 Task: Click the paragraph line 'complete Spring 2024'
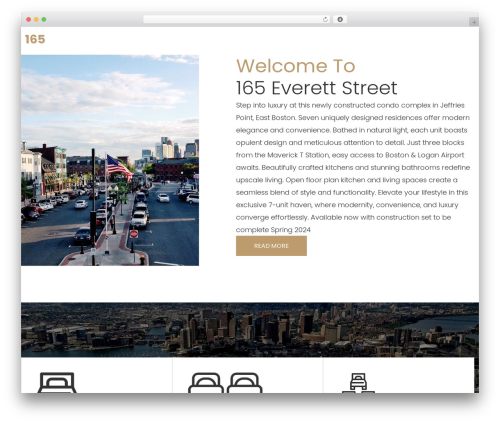click(x=273, y=230)
